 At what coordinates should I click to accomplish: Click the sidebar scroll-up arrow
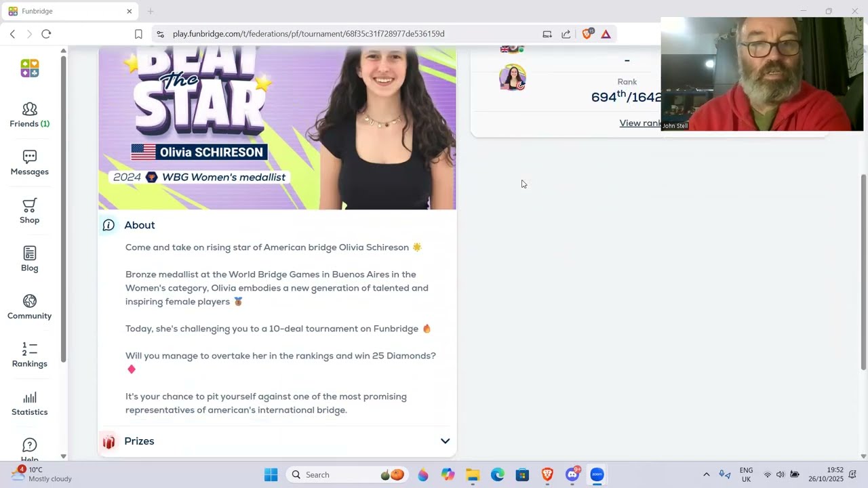(x=63, y=51)
